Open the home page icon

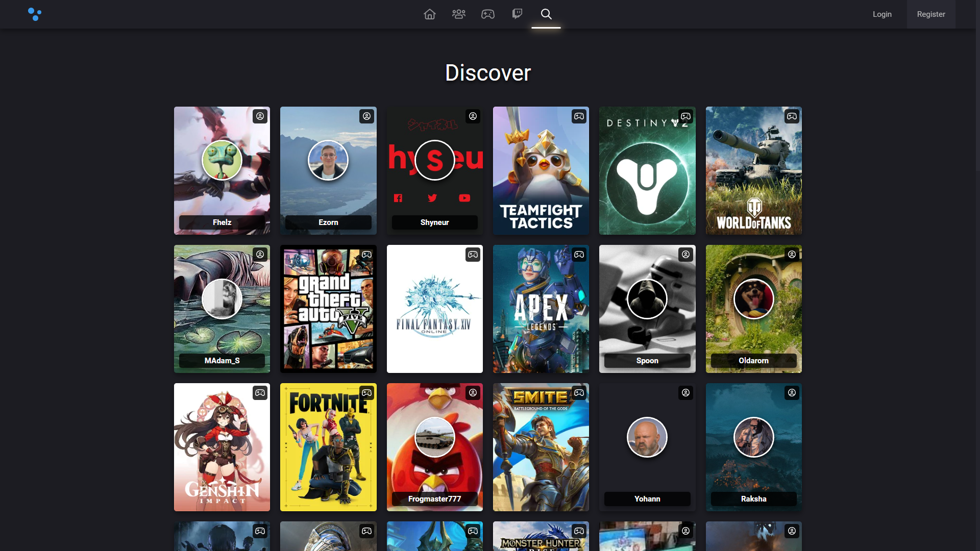click(x=430, y=14)
